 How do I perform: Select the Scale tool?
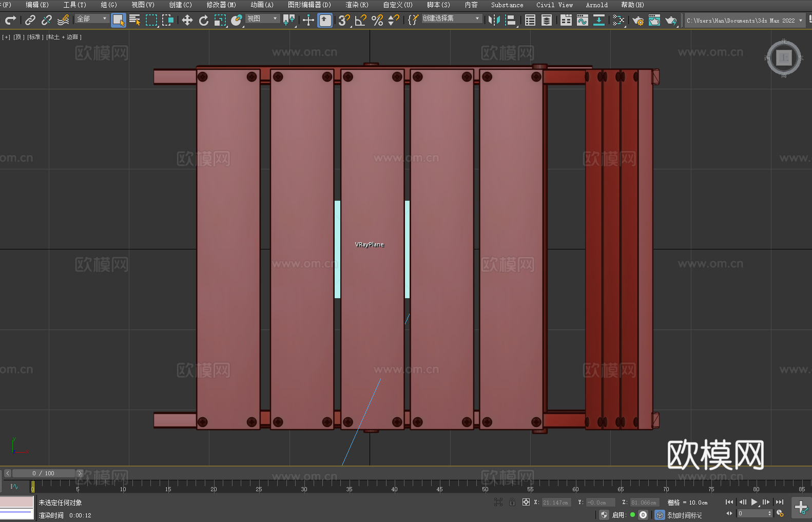coord(220,20)
